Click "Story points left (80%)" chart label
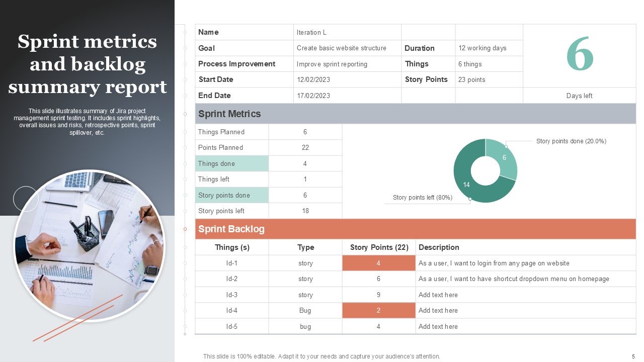644x362 pixels. coord(423,198)
